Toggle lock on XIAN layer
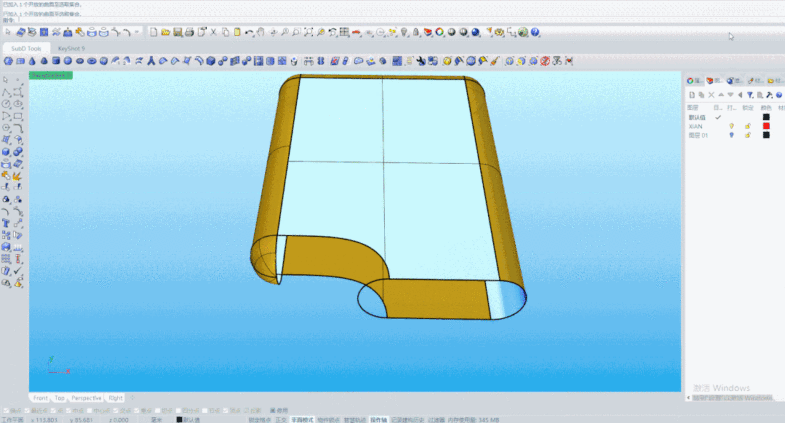The height and width of the screenshot is (423, 785). click(747, 126)
